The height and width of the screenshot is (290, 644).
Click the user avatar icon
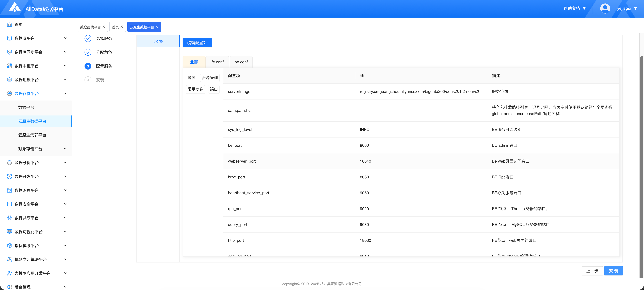tap(605, 8)
